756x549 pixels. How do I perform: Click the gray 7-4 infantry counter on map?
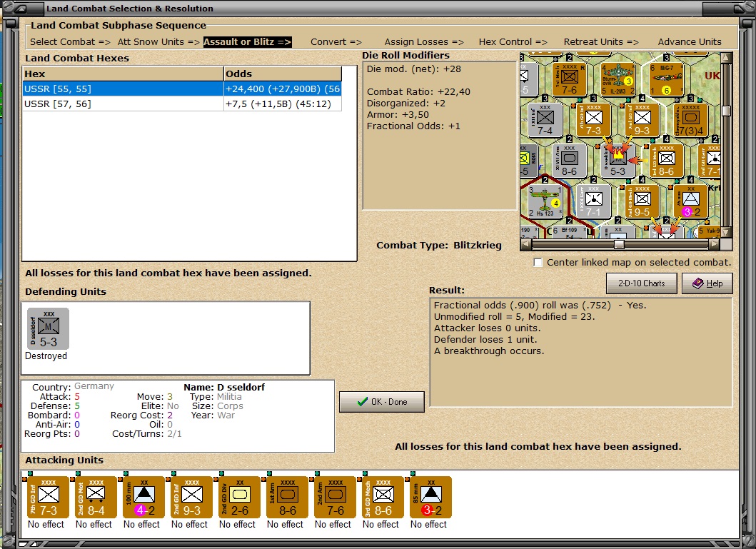(545, 119)
